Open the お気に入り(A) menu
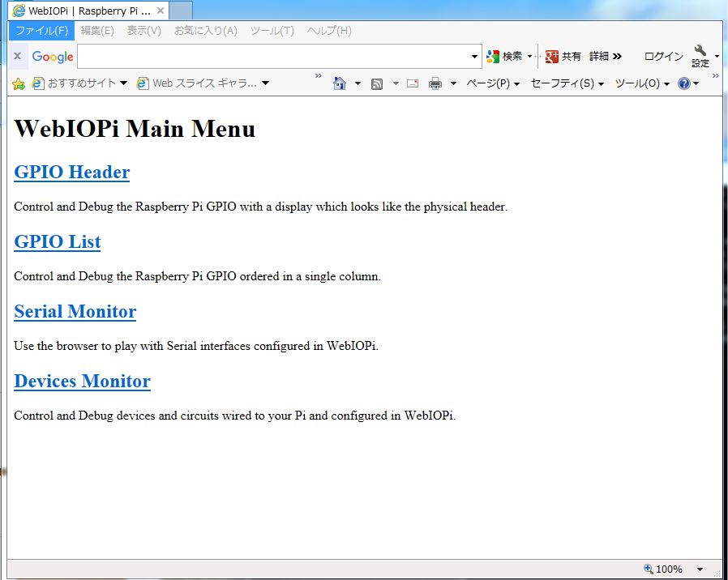Viewport: 728px width, 580px height. 205,31
